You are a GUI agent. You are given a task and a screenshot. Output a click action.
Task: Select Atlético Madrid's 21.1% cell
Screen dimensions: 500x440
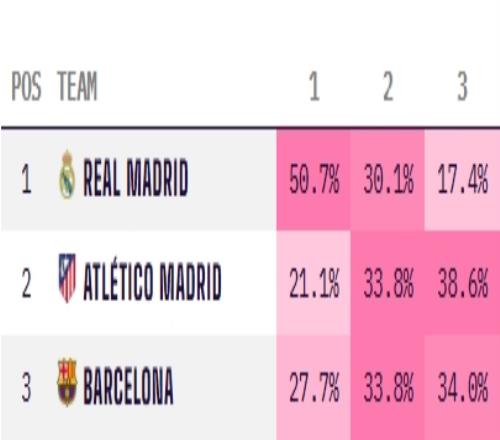coord(314,283)
